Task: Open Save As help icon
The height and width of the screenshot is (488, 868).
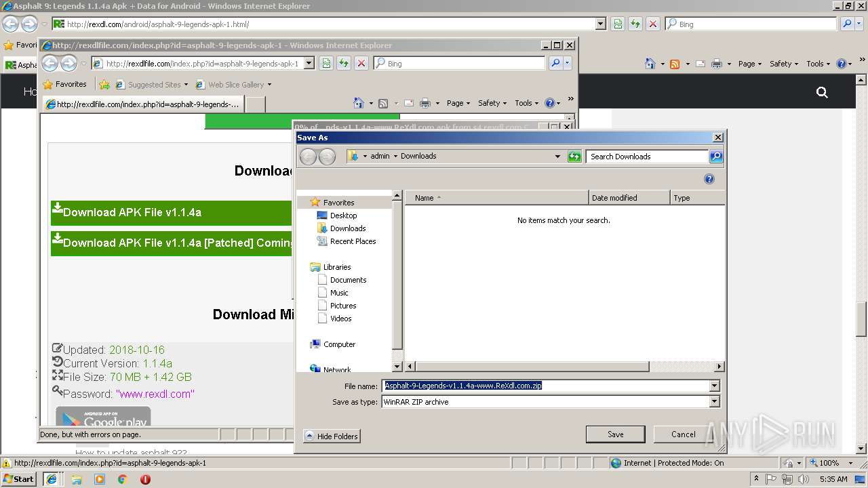Action: coord(709,179)
